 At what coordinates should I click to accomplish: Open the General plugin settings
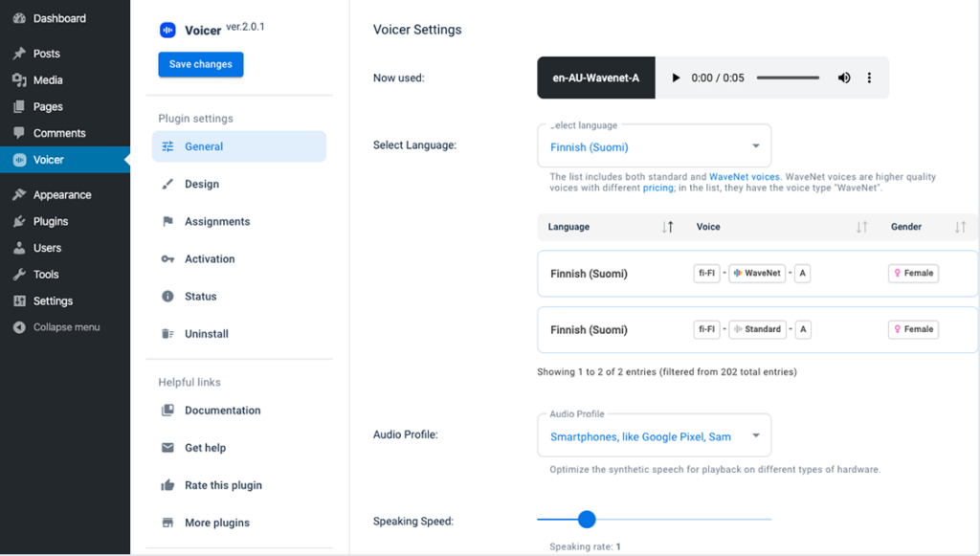pos(204,146)
